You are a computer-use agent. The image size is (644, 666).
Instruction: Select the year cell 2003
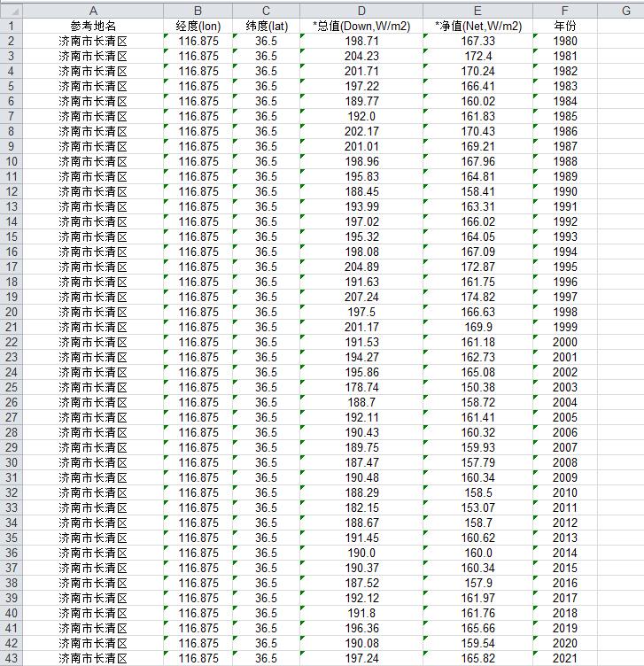click(x=565, y=387)
